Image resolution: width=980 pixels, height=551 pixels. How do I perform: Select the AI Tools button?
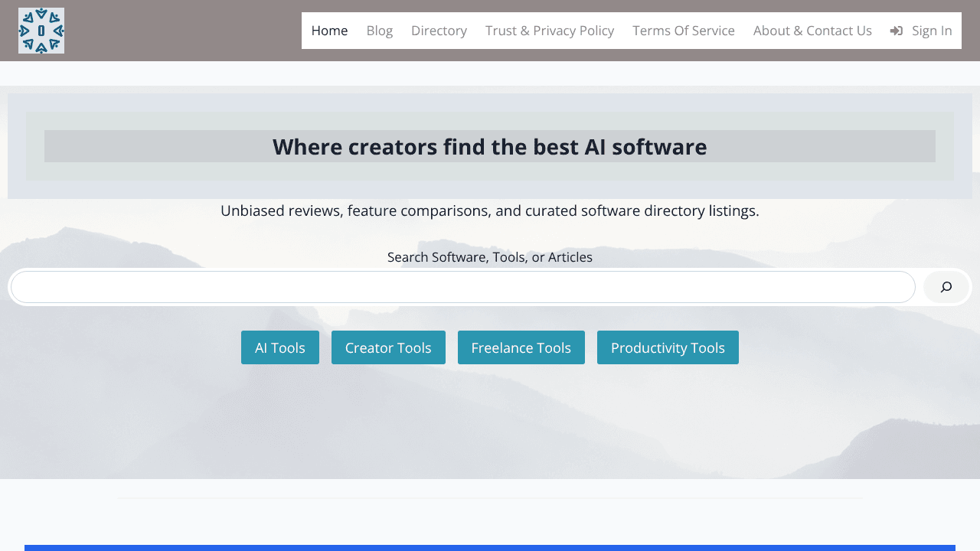click(x=280, y=347)
